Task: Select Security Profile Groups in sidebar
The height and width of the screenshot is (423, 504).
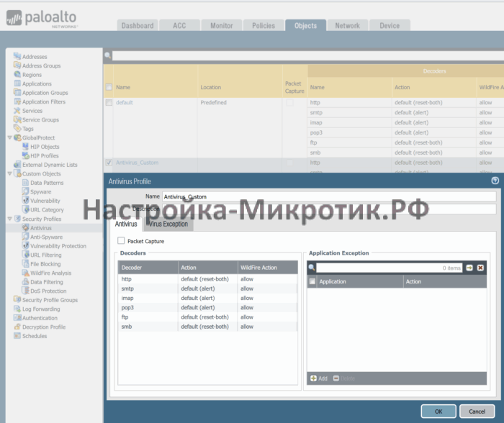Action: [x=50, y=300]
